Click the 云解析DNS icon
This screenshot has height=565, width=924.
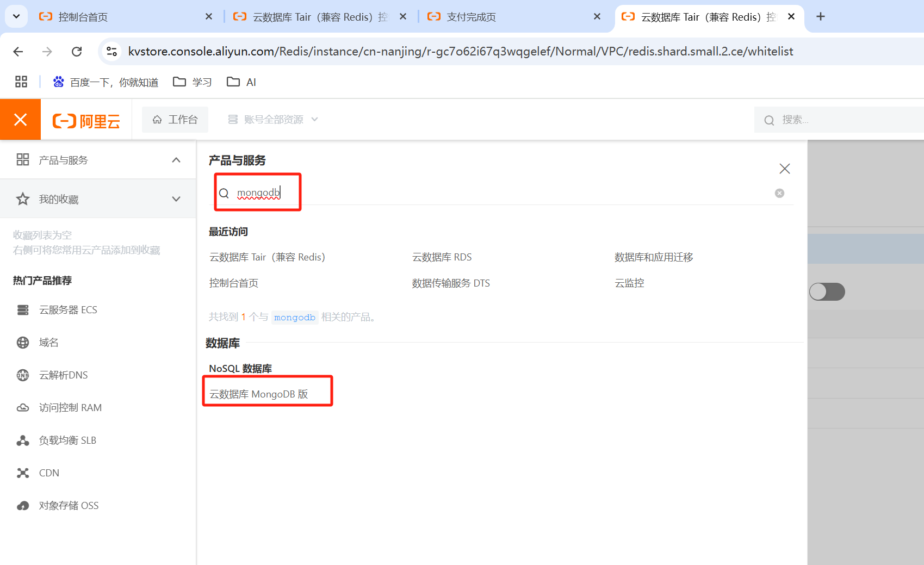pyautogui.click(x=23, y=375)
